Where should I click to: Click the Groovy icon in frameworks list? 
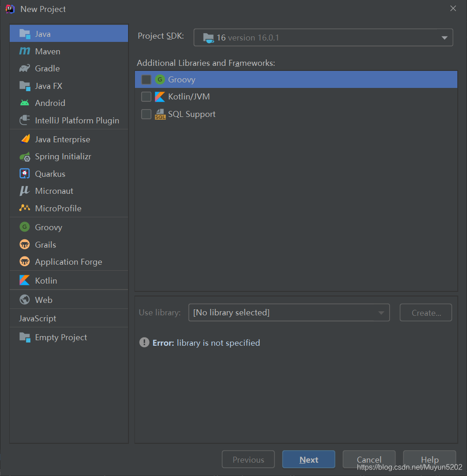[160, 80]
